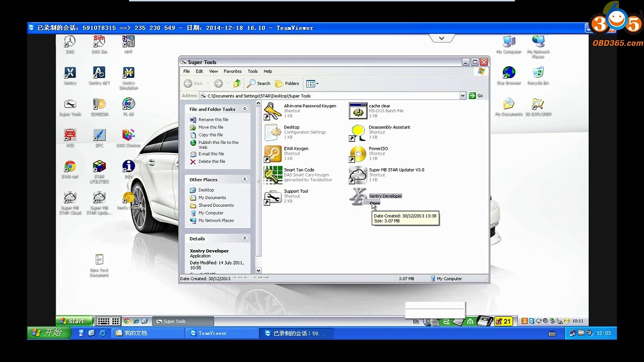Click the Search toolbar button
This screenshot has height=362, width=644.
pos(259,83)
